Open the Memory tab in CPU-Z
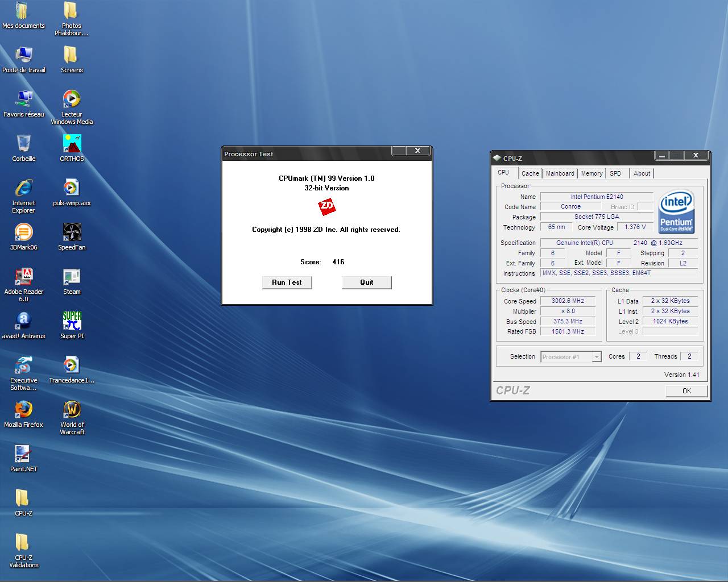Viewport: 728px width, 582px height. click(x=591, y=174)
